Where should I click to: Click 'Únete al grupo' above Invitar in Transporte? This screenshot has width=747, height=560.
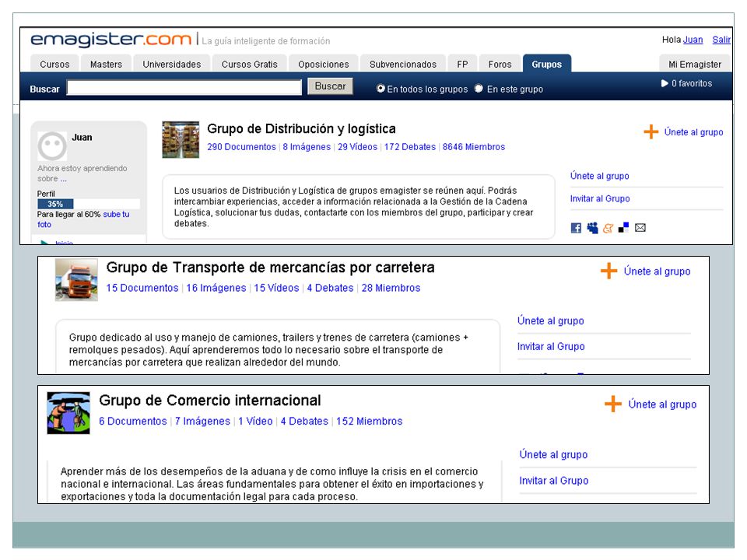tap(550, 320)
